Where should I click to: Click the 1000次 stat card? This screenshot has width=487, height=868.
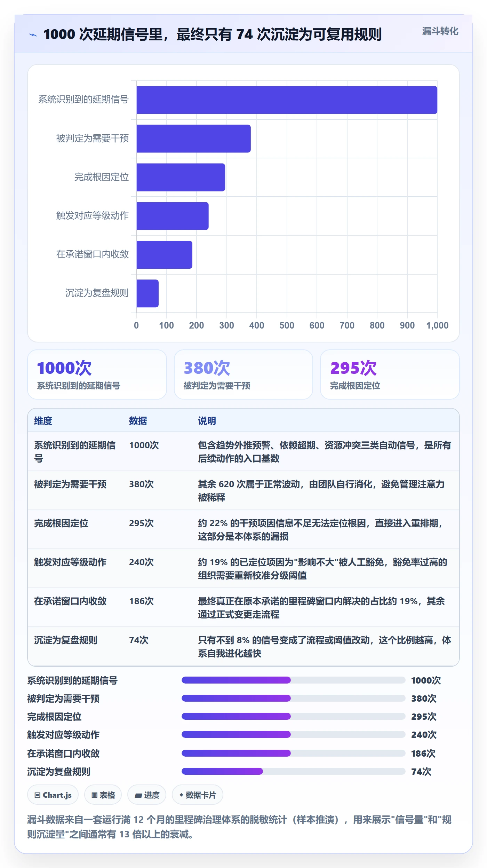[x=97, y=374]
